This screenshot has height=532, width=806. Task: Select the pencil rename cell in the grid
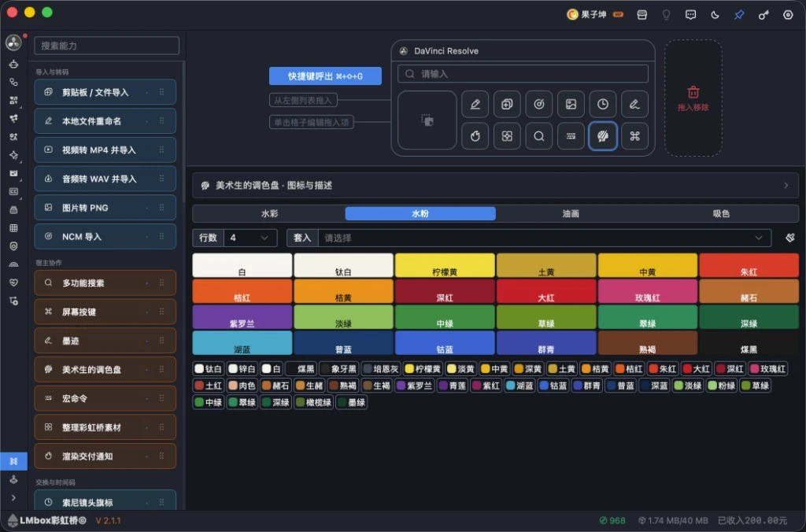[475, 105]
